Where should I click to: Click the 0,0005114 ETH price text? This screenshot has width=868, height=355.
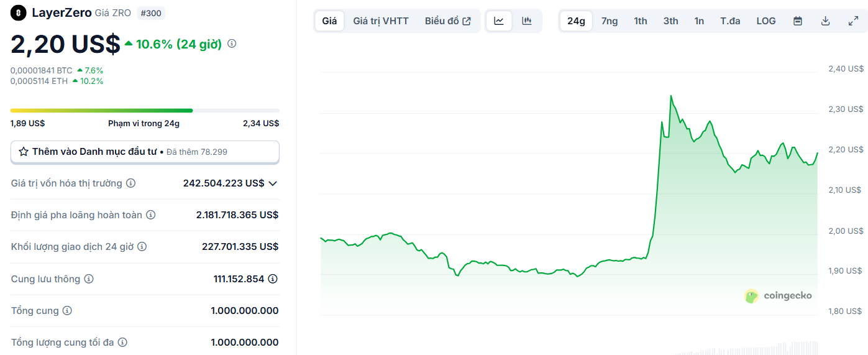(39, 81)
